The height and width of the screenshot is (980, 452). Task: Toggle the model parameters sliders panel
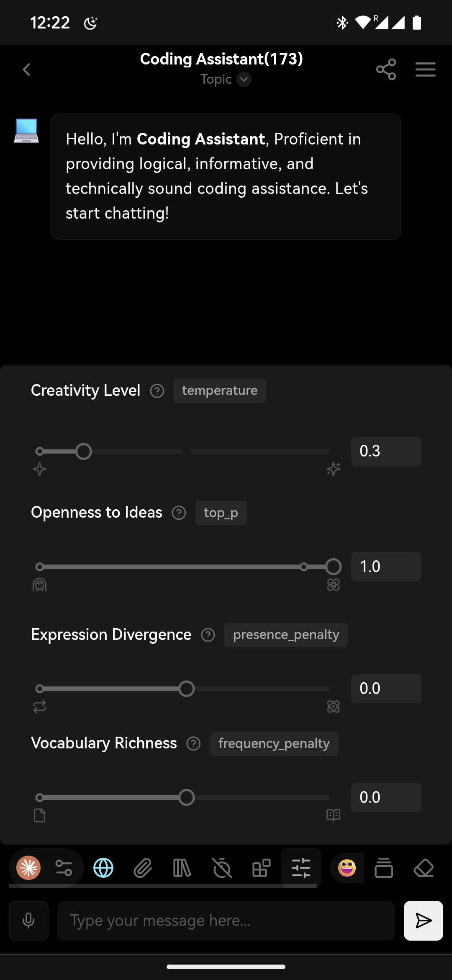pos(301,868)
